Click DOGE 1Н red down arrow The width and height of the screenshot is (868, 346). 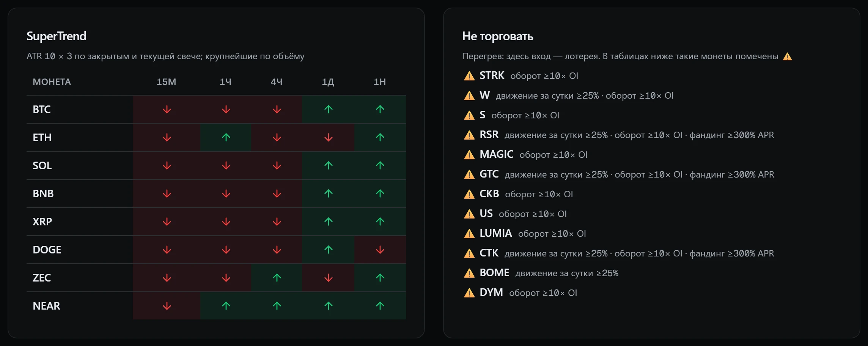tap(380, 250)
